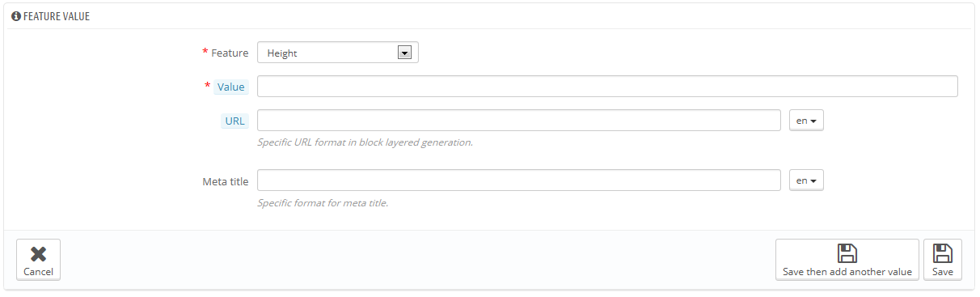Click the floppy disk icon on Save button
The width and height of the screenshot is (980, 297).
click(942, 253)
